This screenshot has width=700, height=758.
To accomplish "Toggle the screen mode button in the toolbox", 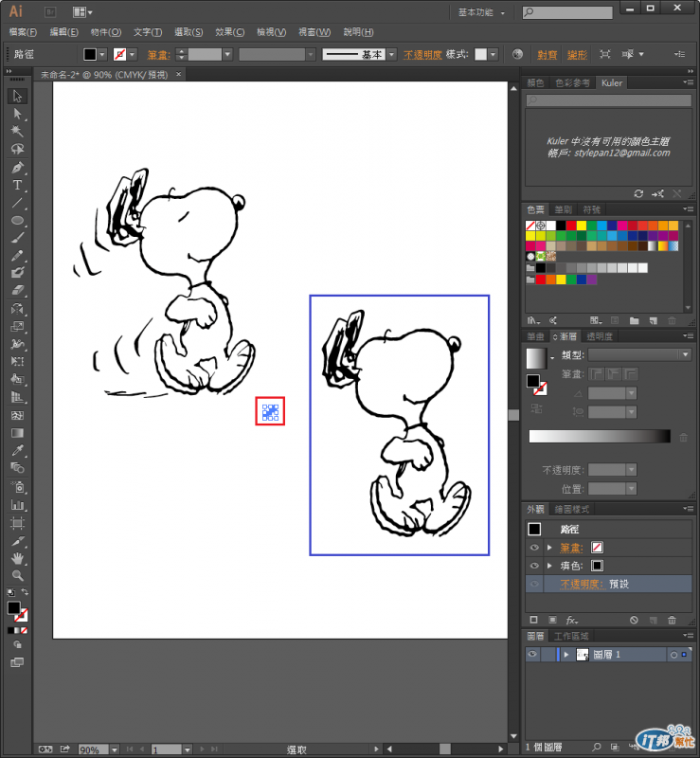I will click(x=17, y=662).
